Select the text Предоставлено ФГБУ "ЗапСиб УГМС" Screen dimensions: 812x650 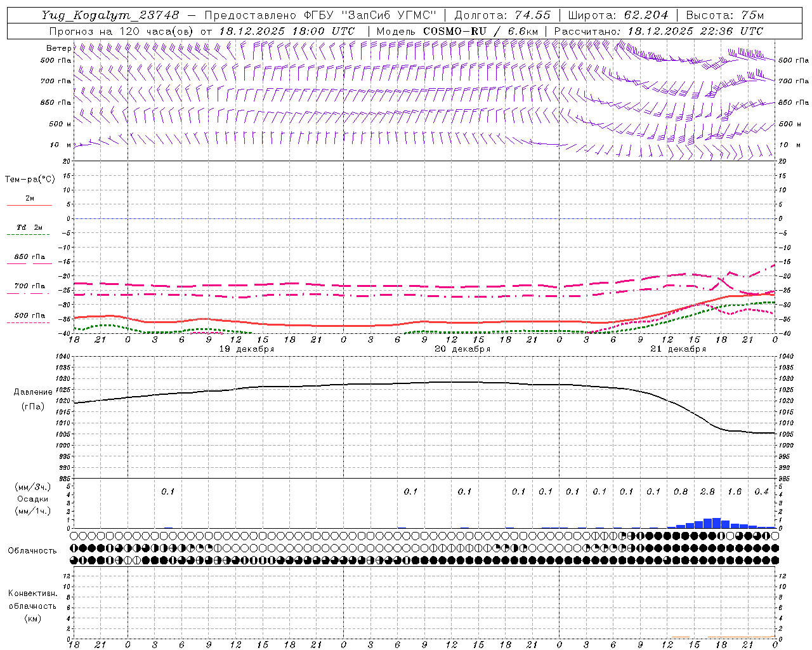[320, 15]
